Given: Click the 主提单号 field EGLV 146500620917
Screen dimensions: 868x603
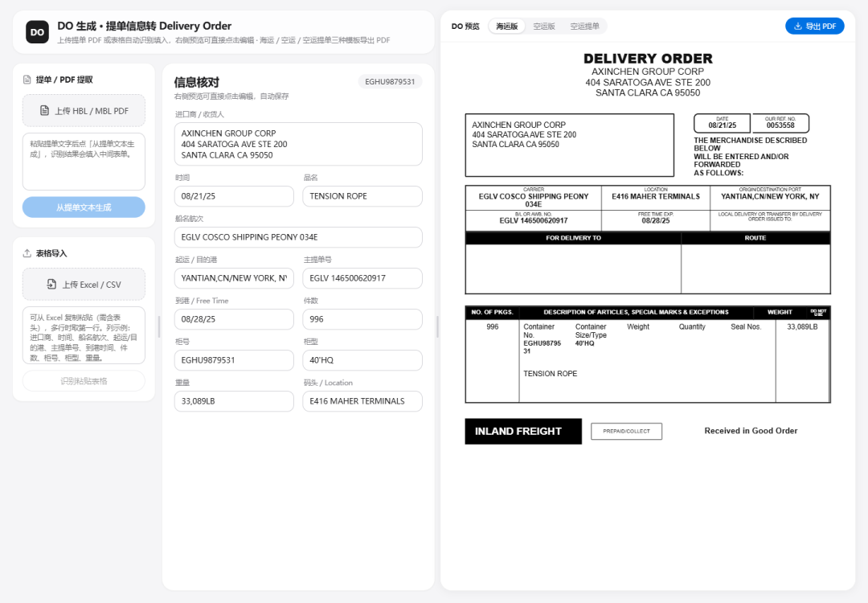Looking at the screenshot, I should pos(362,278).
